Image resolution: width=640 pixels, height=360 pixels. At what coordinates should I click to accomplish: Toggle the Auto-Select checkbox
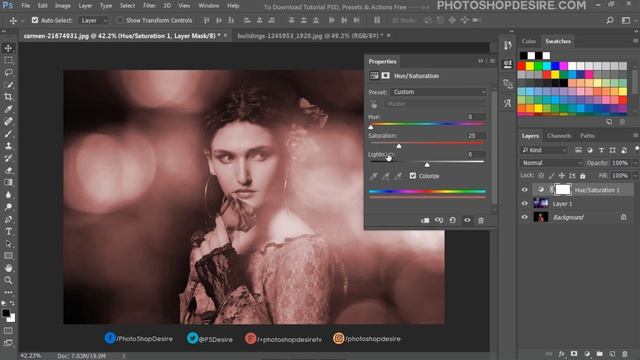click(x=35, y=20)
